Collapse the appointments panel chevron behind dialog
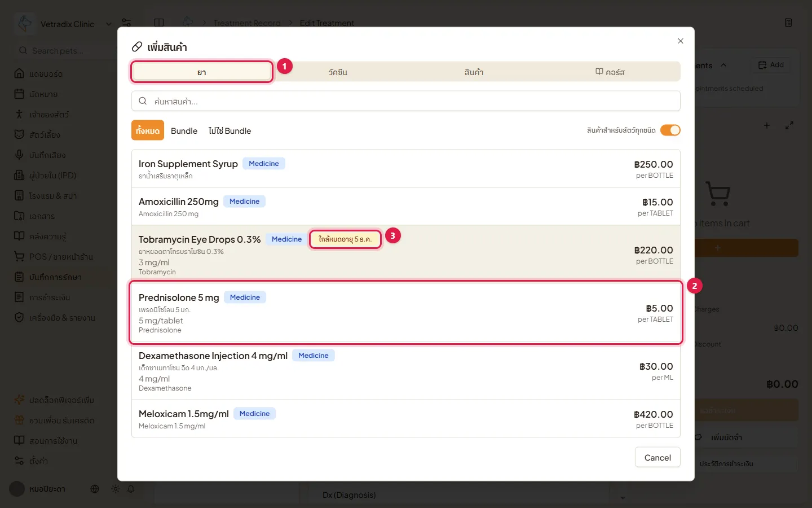Image resolution: width=812 pixels, height=508 pixels. [723, 65]
